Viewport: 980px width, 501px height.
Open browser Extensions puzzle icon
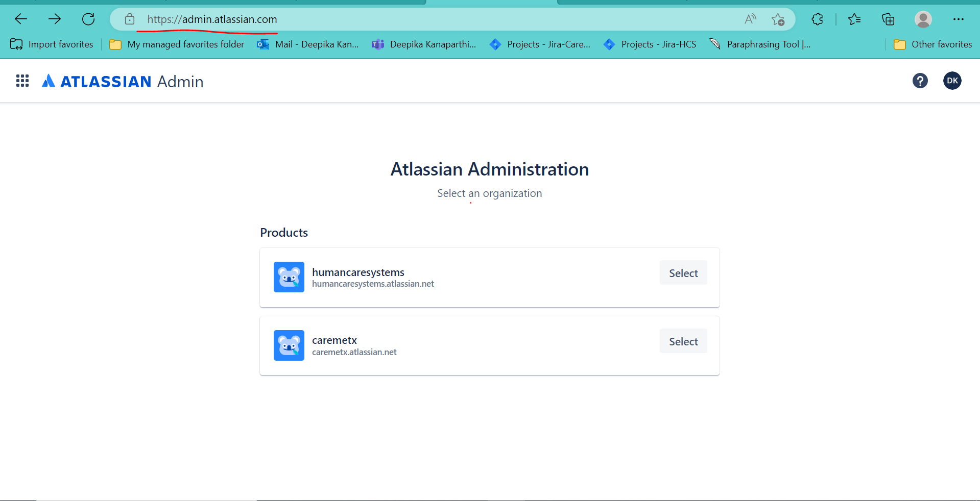817,19
